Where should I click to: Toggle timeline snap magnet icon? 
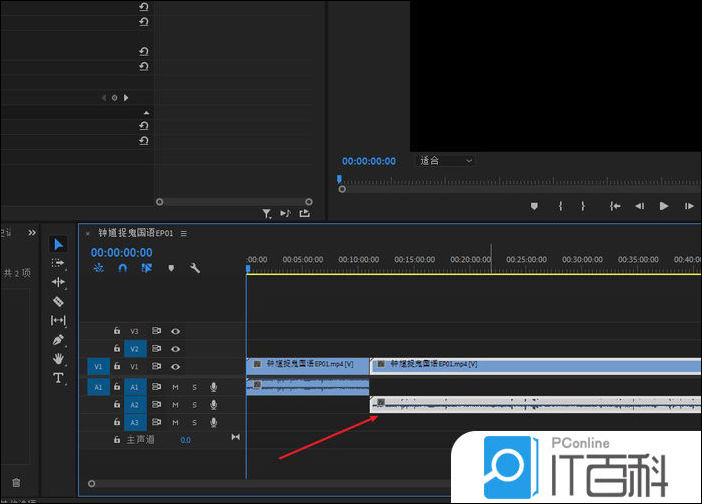click(x=123, y=268)
